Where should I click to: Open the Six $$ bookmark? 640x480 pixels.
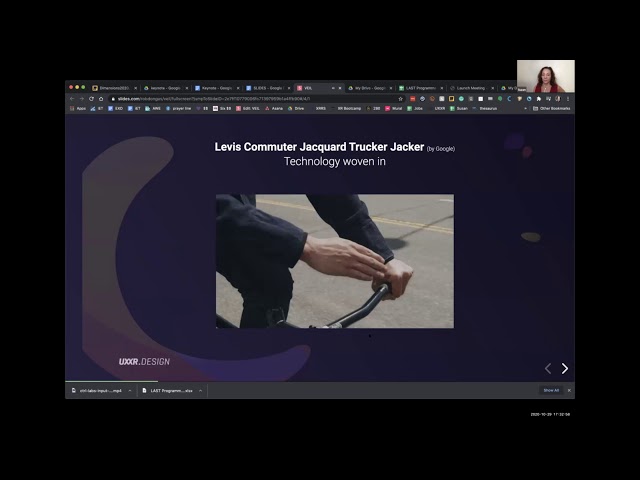pos(222,109)
